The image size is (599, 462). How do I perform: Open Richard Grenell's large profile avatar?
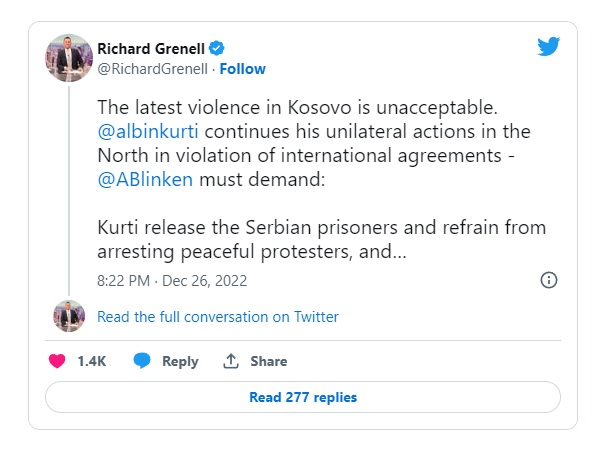[69, 58]
